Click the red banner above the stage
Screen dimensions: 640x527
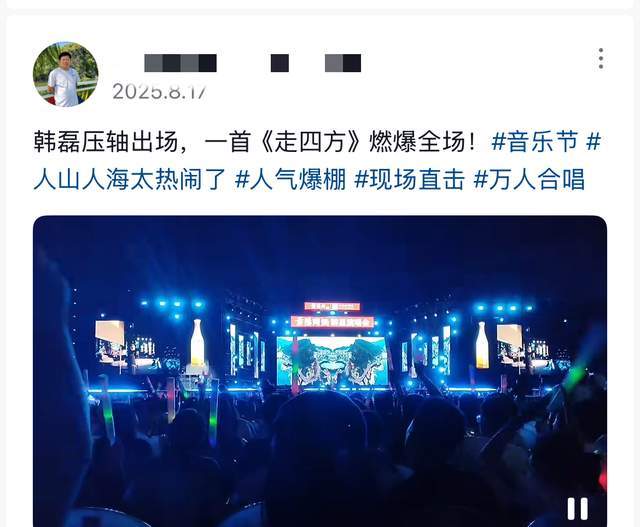point(332,322)
